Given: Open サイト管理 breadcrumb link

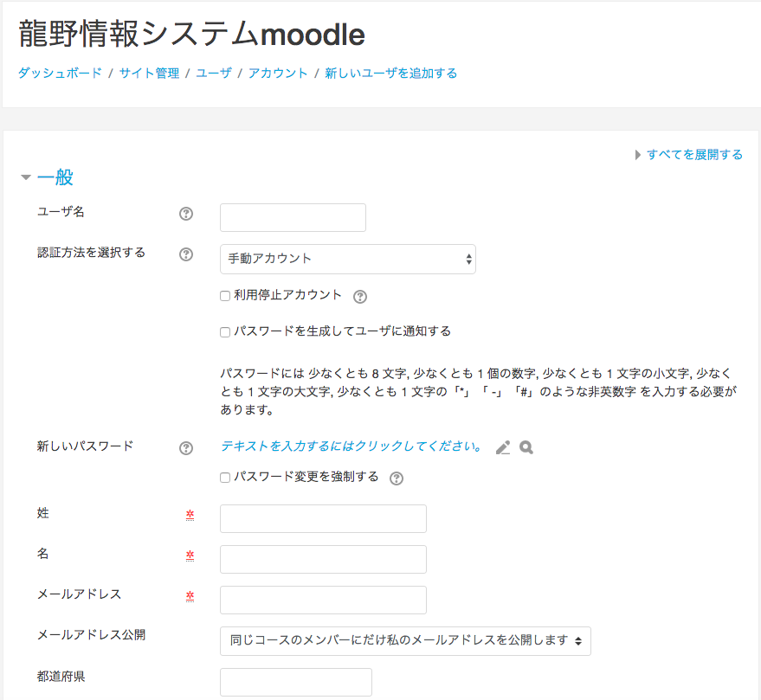Looking at the screenshot, I should coord(149,74).
